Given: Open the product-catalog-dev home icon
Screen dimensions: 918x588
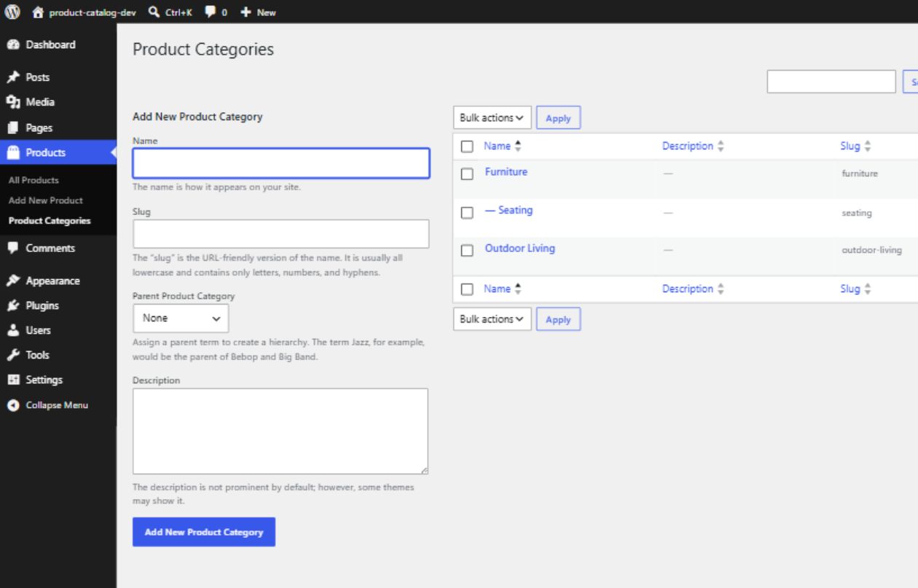Looking at the screenshot, I should pos(39,12).
